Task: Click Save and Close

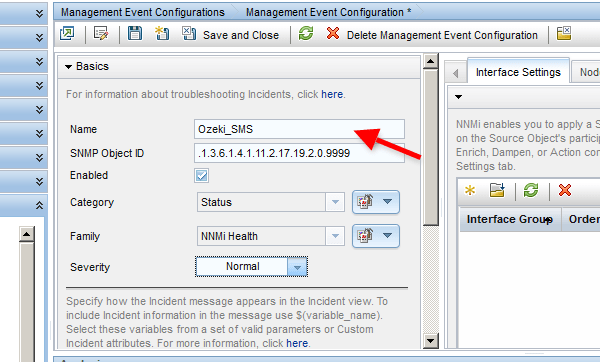Action: [x=230, y=35]
